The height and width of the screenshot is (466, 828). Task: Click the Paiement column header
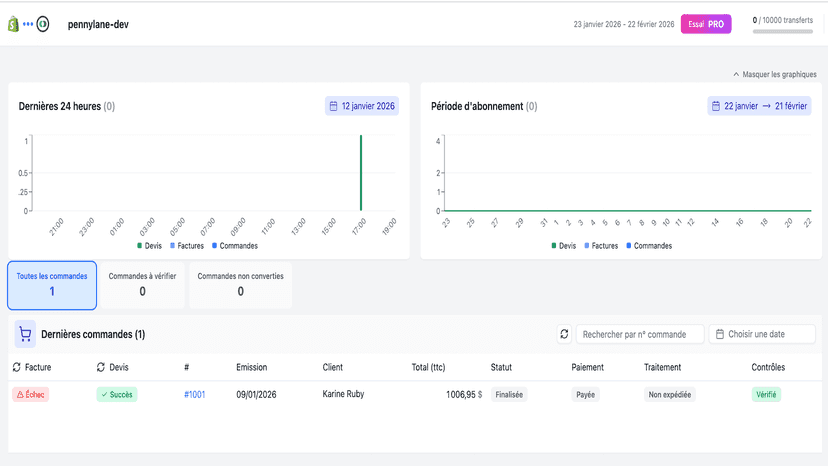[587, 367]
